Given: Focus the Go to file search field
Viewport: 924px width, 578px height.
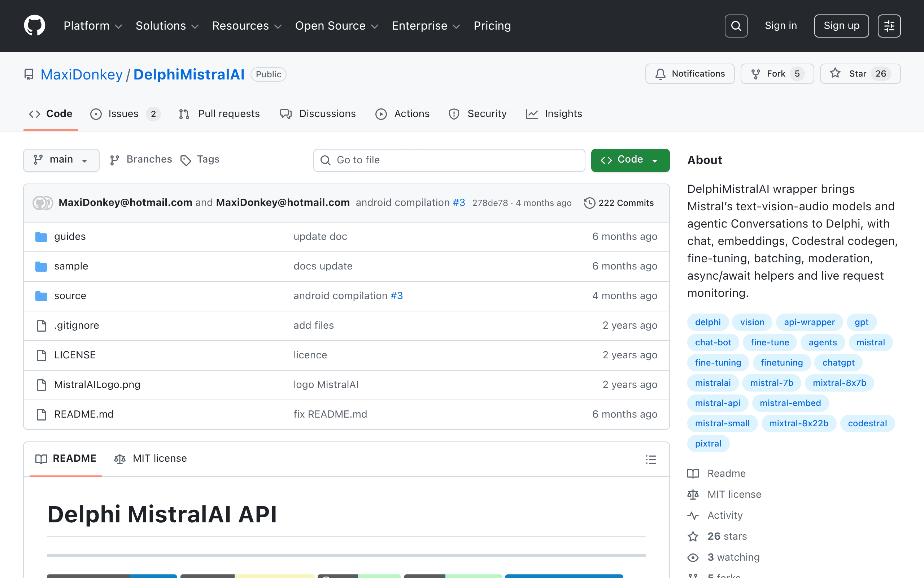Looking at the screenshot, I should tap(449, 160).
